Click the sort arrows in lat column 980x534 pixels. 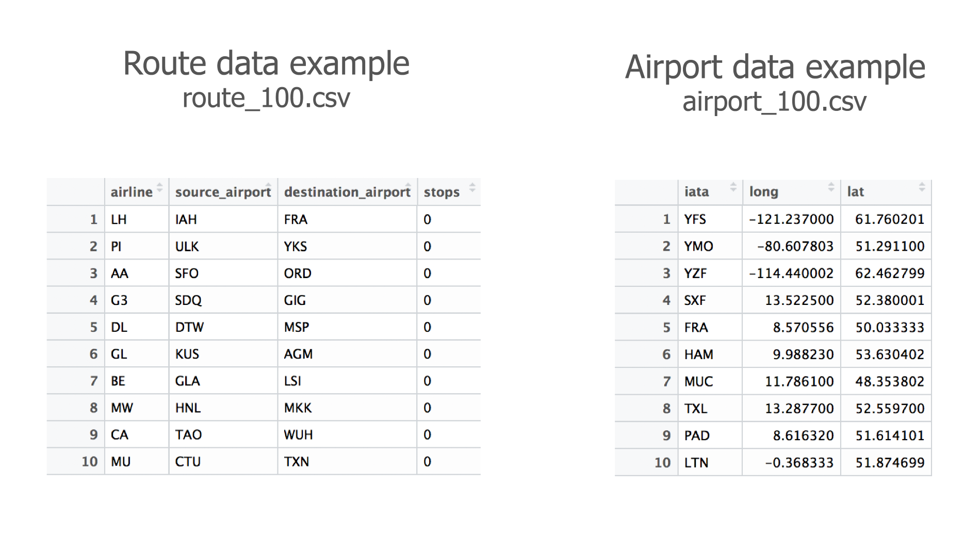coord(922,187)
